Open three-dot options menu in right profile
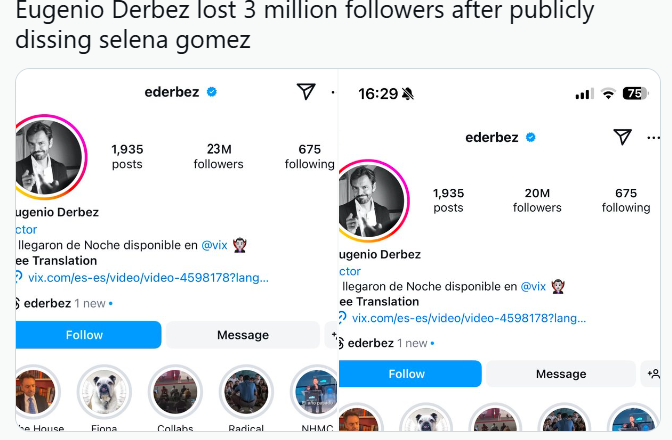This screenshot has height=440, width=672. [654, 138]
